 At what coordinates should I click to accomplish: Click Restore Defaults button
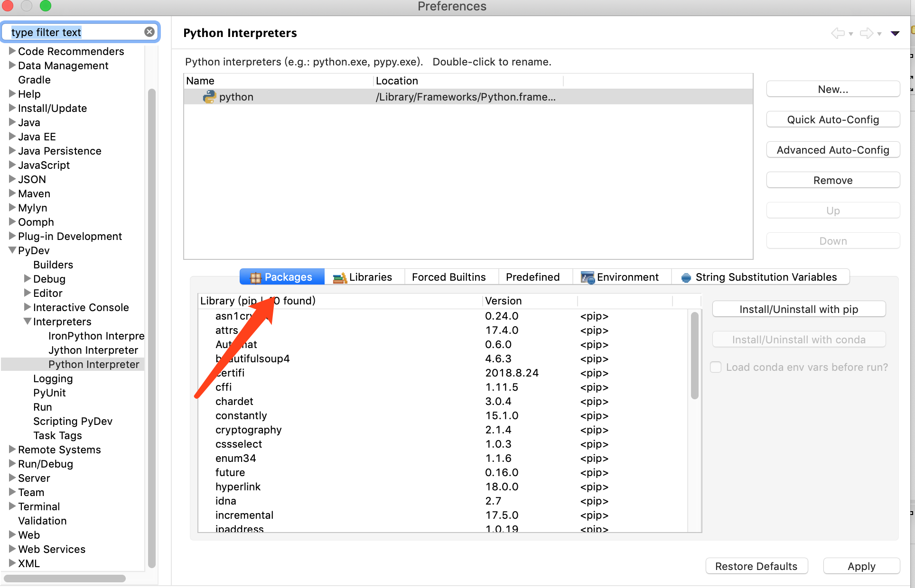(x=756, y=566)
